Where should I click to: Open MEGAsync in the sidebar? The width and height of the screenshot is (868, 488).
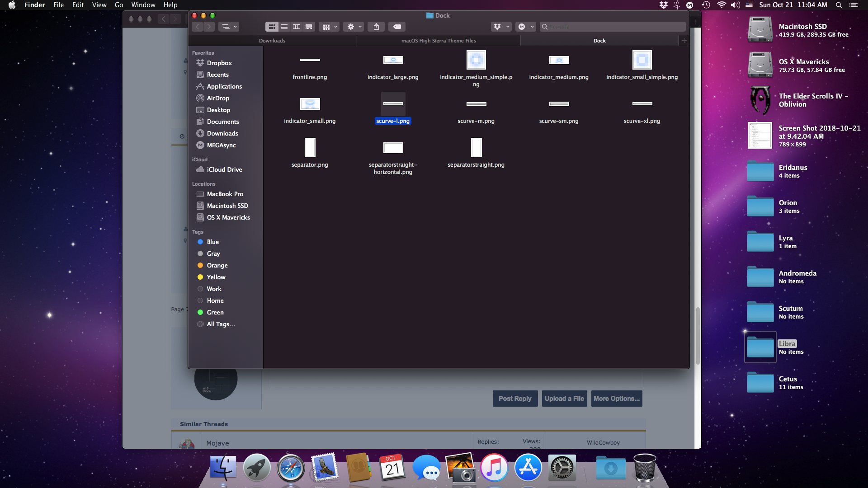click(x=221, y=145)
